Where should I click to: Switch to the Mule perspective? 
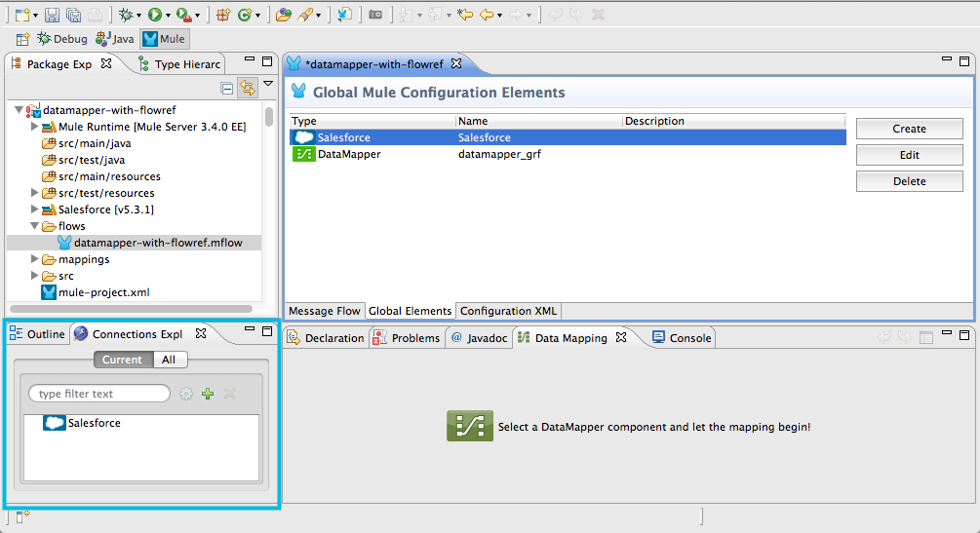tap(164, 40)
